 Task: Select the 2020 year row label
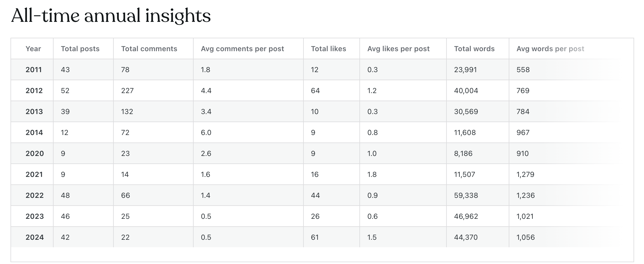35,154
